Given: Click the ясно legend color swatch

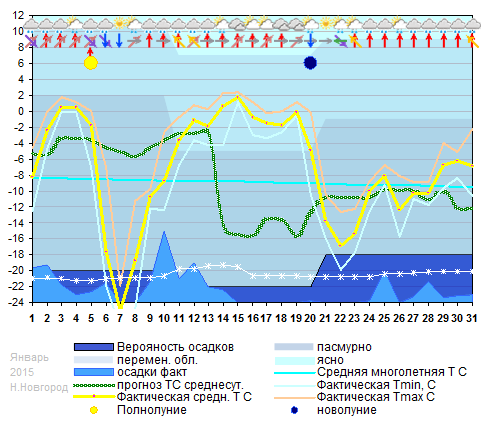Looking at the screenshot, I should 294,360.
